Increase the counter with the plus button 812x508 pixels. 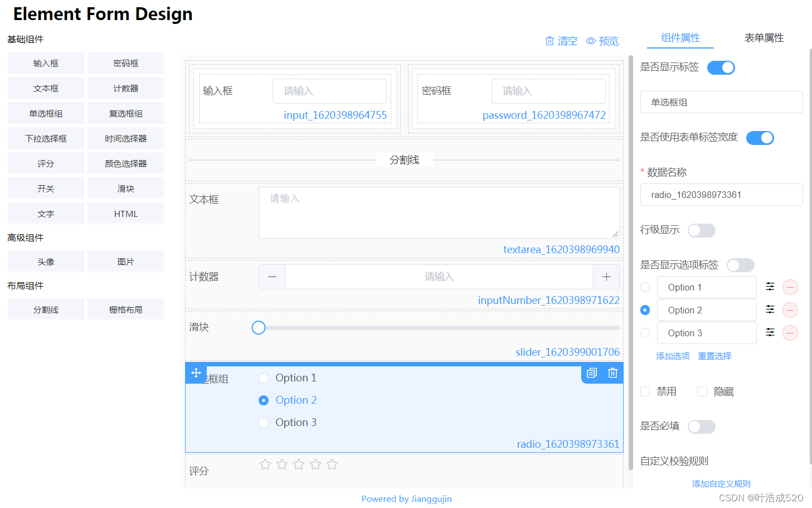[606, 277]
